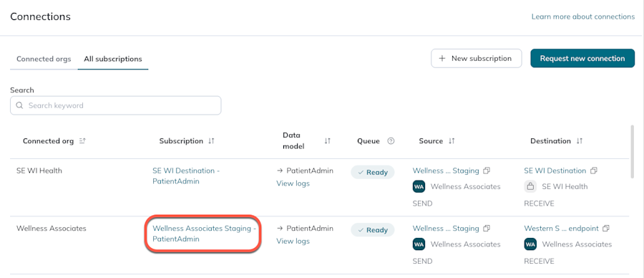The width and height of the screenshot is (644, 278).
Task: Open SE WI Destination link
Action: pos(555,171)
